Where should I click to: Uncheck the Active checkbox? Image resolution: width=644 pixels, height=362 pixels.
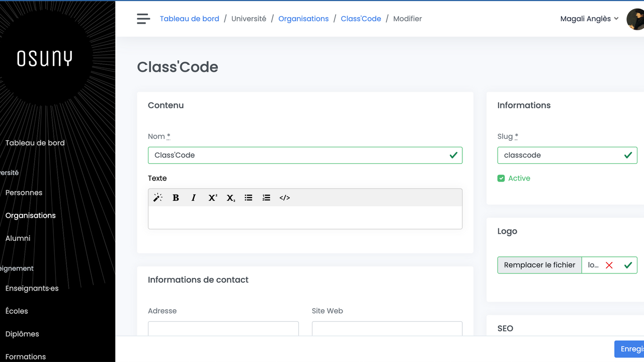(501, 178)
